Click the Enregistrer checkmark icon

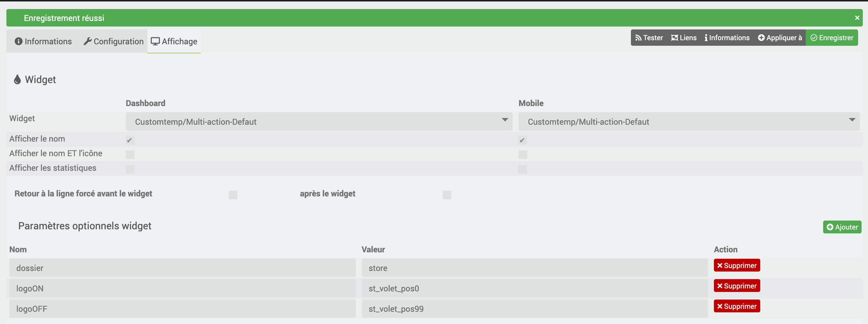[814, 38]
